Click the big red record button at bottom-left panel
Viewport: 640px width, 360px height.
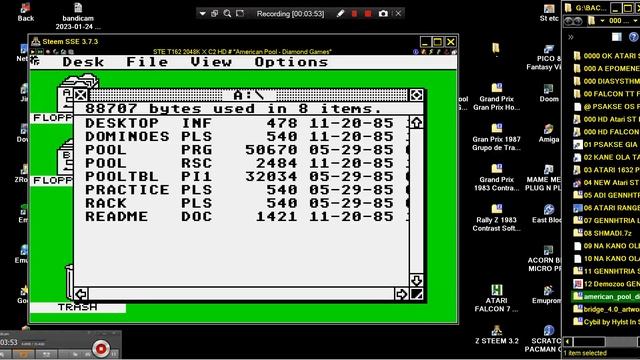point(101,349)
